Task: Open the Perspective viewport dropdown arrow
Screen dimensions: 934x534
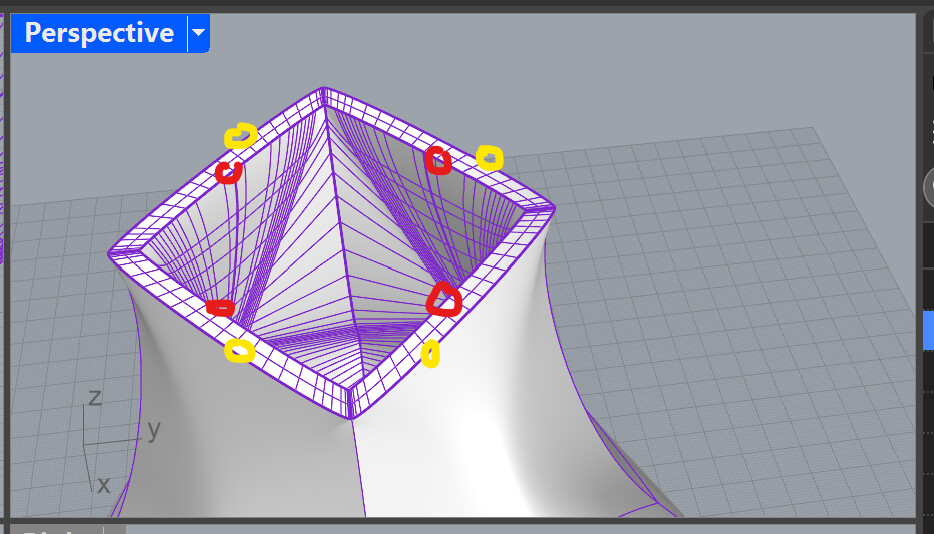Action: pos(198,34)
